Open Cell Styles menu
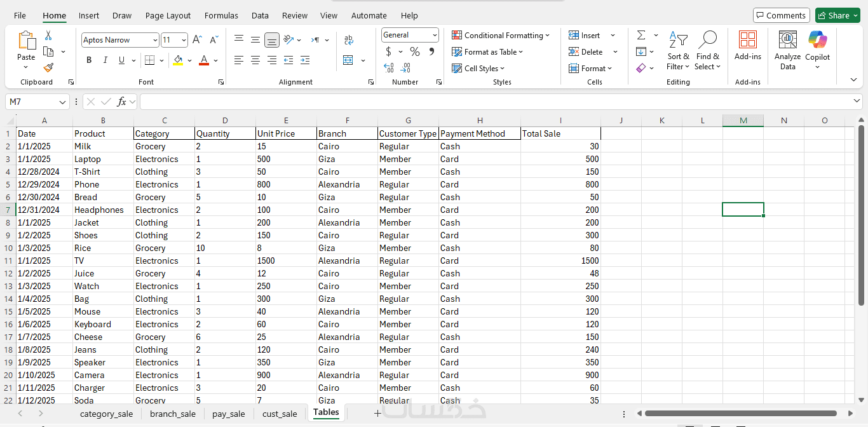The width and height of the screenshot is (868, 427). point(478,69)
